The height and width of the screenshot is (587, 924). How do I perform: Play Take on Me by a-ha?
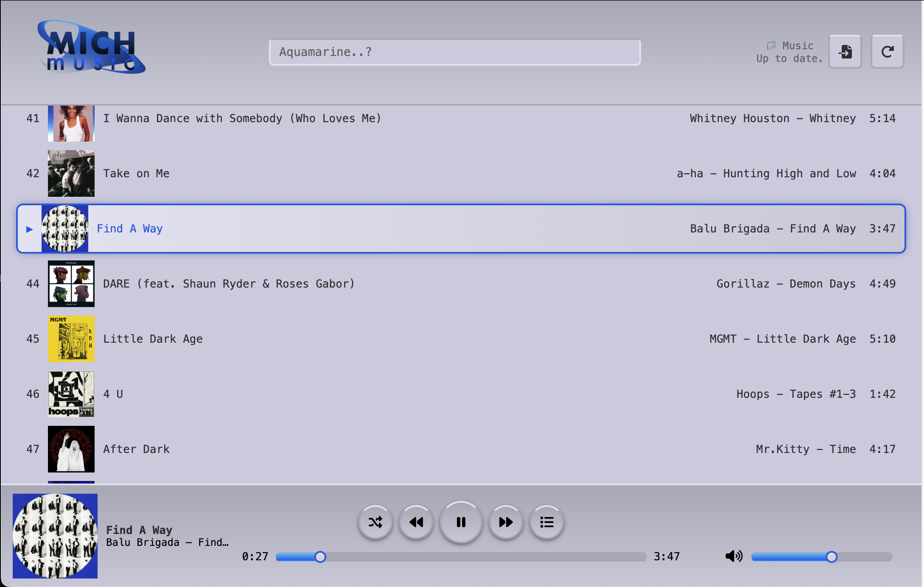coord(136,173)
